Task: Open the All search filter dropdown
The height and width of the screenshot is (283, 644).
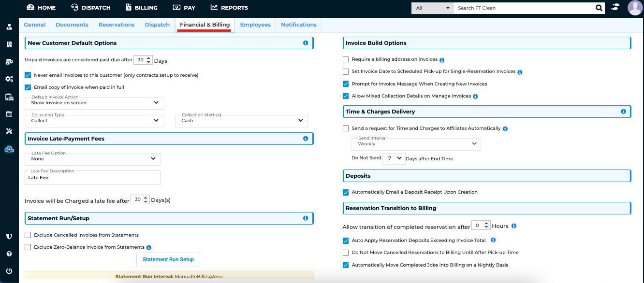Action: tap(433, 8)
